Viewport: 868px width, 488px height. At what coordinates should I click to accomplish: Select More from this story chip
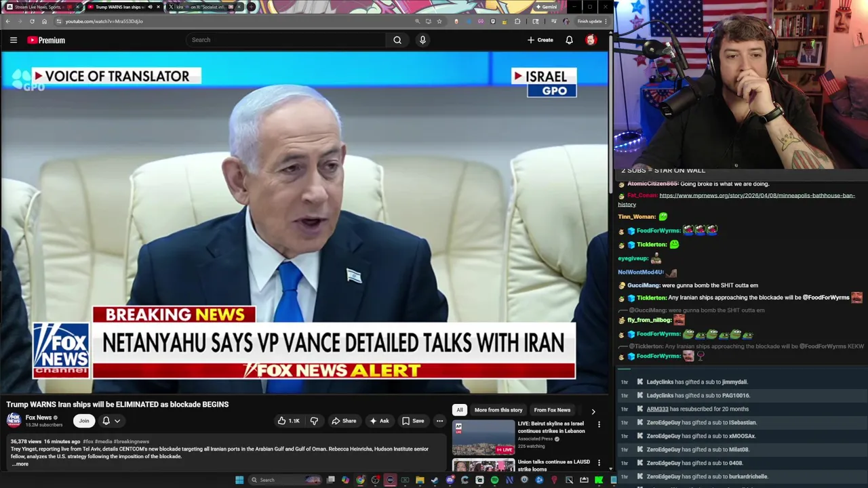point(498,410)
